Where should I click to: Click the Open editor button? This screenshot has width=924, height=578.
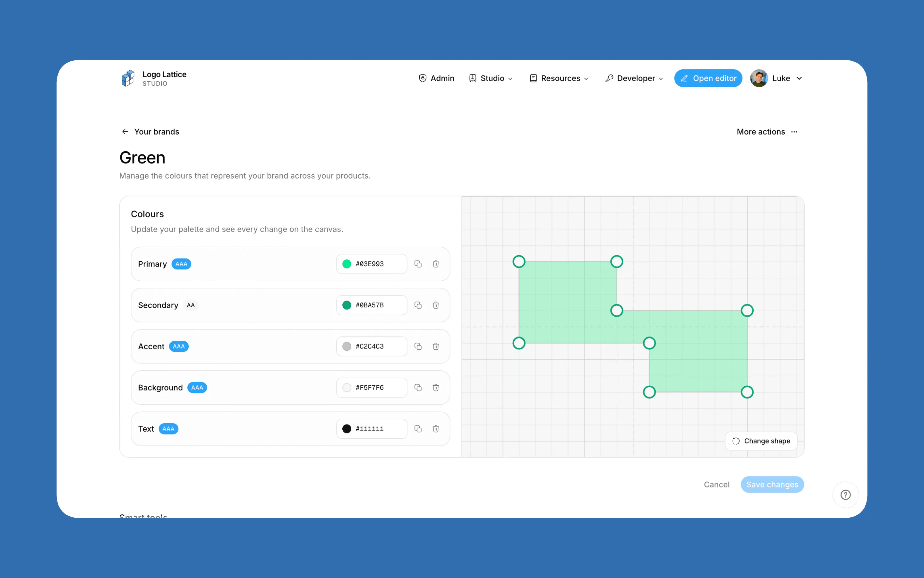[708, 78]
